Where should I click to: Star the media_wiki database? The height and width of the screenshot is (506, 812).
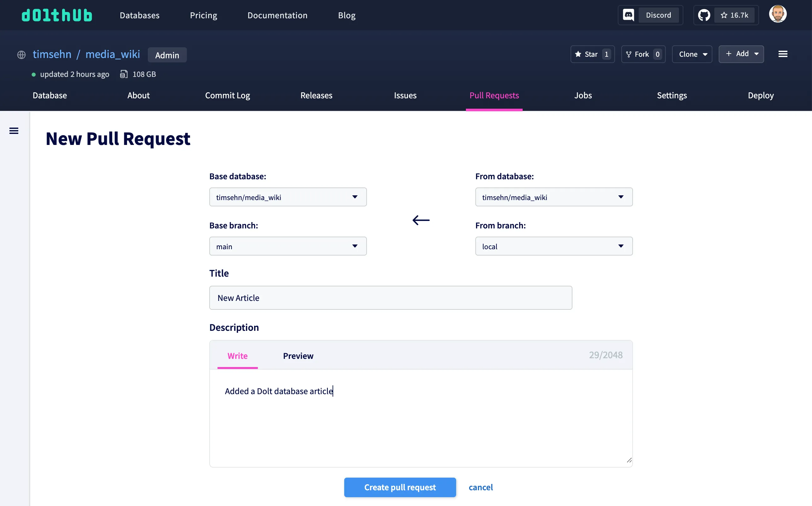589,54
